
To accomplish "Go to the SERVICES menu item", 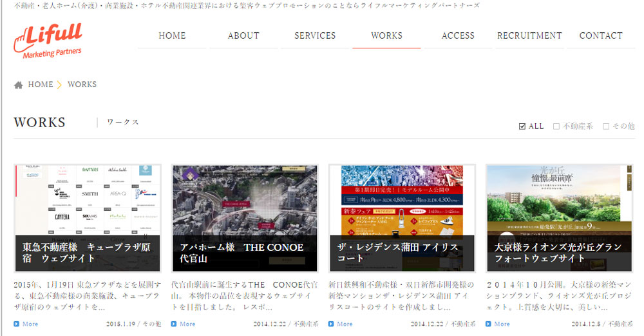I will point(315,35).
